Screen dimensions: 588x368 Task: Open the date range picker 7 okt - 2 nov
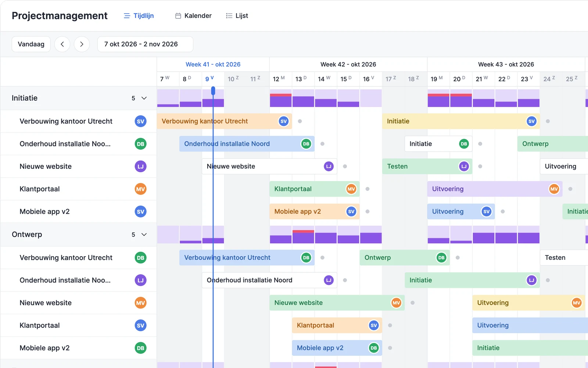pos(145,44)
